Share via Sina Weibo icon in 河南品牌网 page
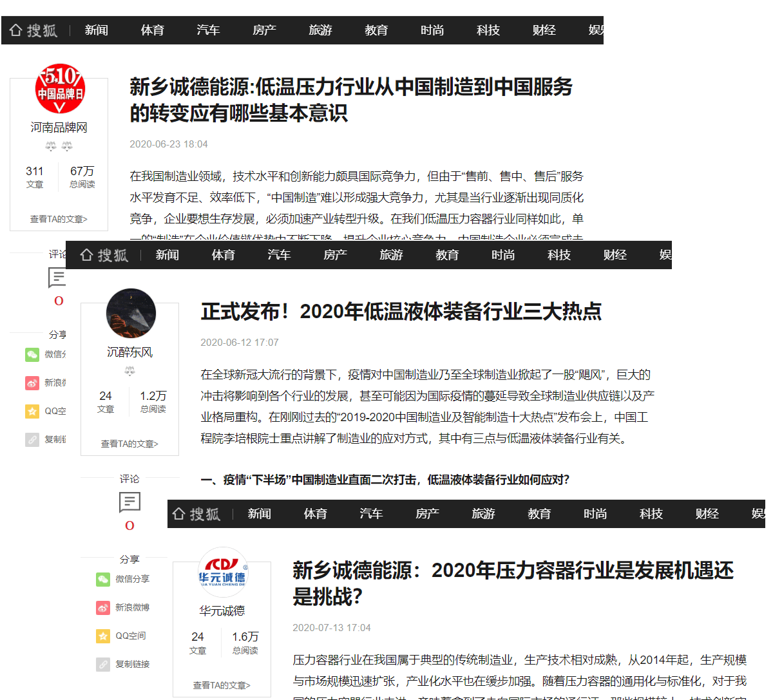Viewport: 773px width, 700px height. 32,383
